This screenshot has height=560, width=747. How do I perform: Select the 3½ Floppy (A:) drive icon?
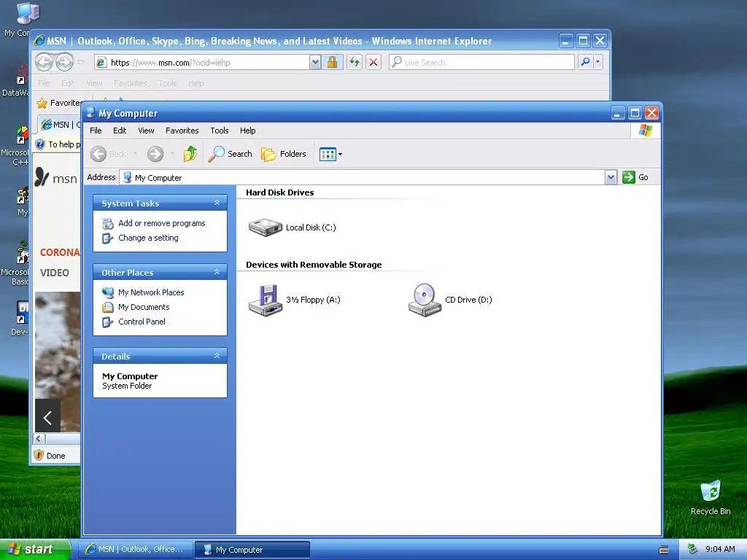click(266, 300)
